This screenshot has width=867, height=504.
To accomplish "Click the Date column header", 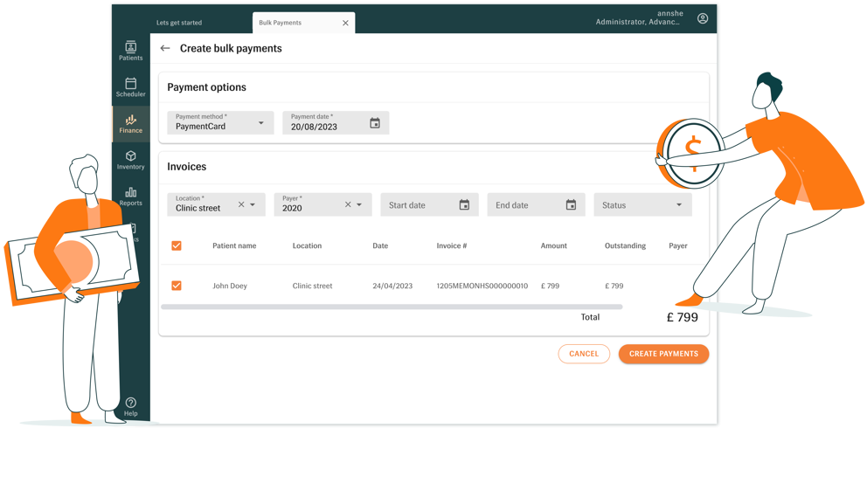I will tap(380, 245).
